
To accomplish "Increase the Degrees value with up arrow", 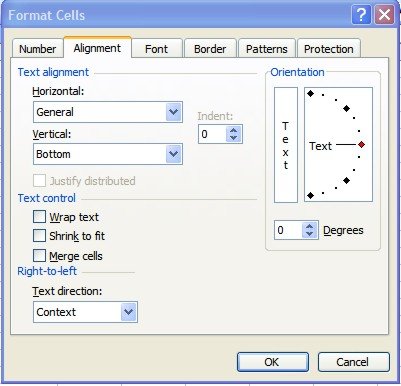I will [310, 226].
